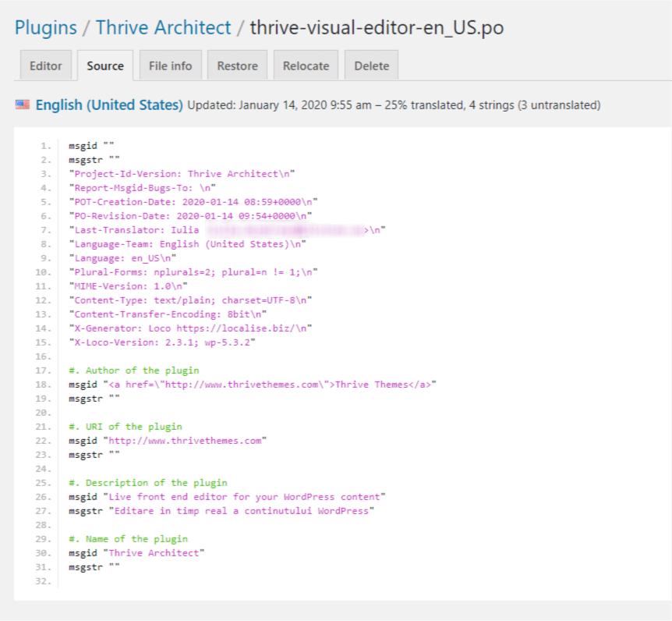
Task: Click the Author of the plugin comment
Action: click(x=134, y=371)
